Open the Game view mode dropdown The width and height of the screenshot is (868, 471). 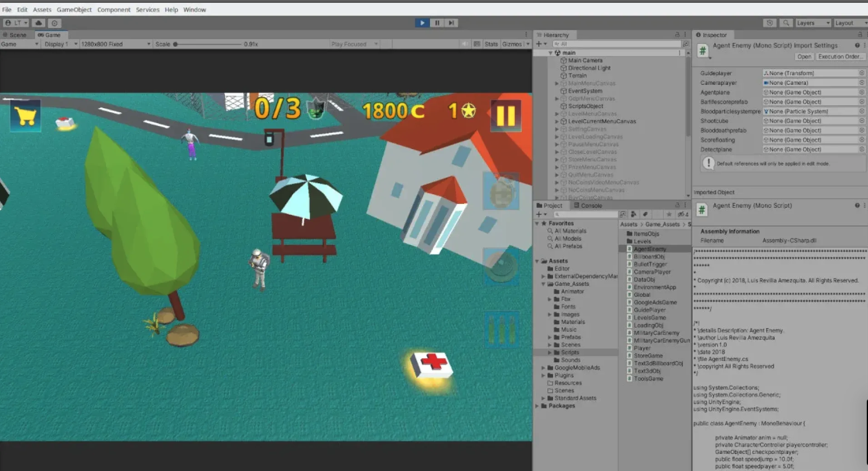click(20, 44)
